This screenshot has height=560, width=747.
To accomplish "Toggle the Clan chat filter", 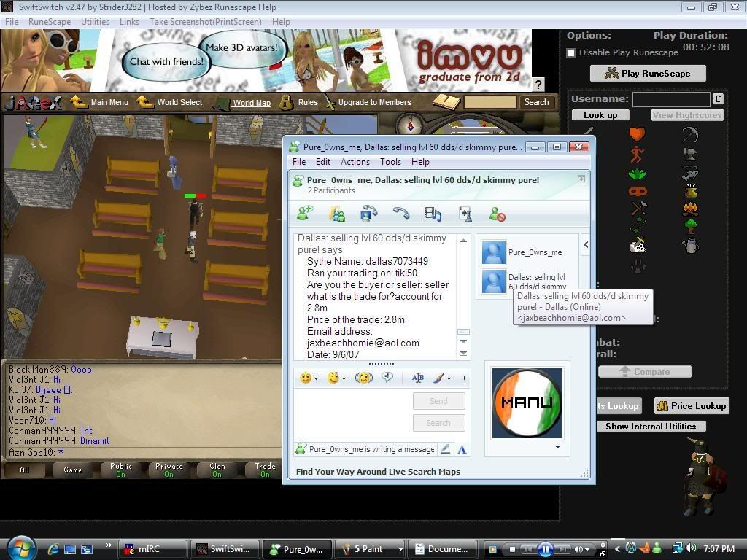I will point(217,470).
